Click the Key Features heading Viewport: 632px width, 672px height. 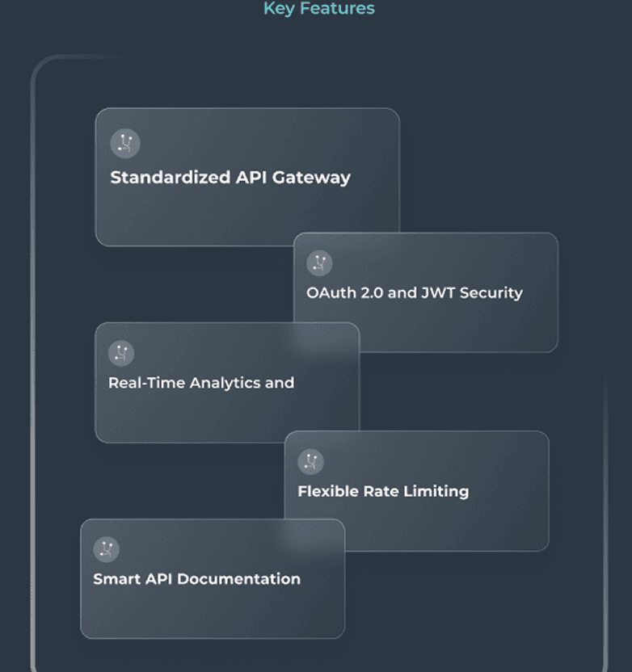coord(318,9)
